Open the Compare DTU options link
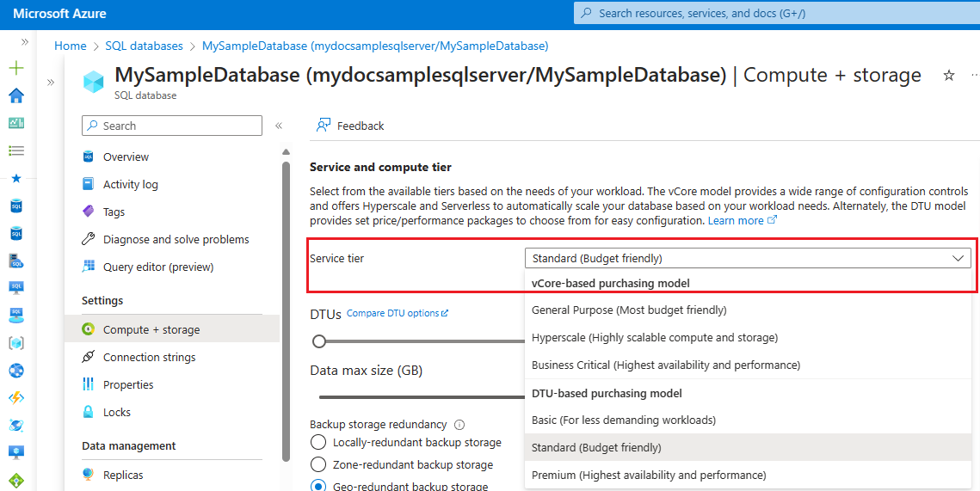Image resolution: width=980 pixels, height=491 pixels. (x=398, y=313)
